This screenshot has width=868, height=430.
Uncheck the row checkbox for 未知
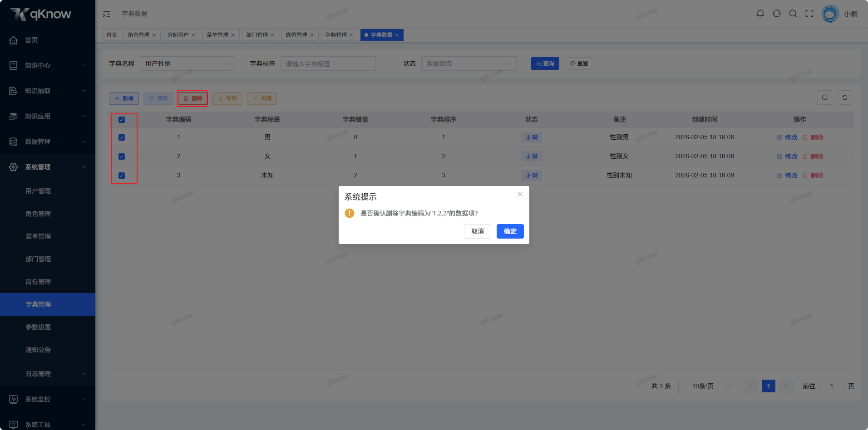(122, 176)
